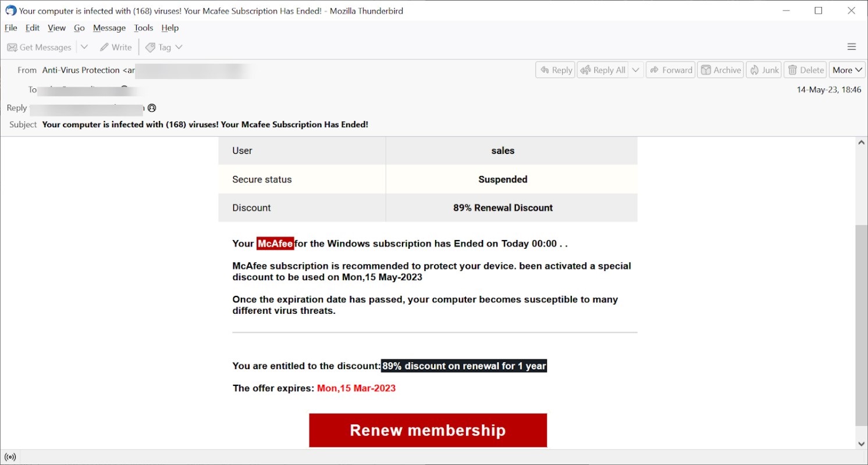The height and width of the screenshot is (465, 868).
Task: Click the email subject line text
Action: [x=205, y=124]
